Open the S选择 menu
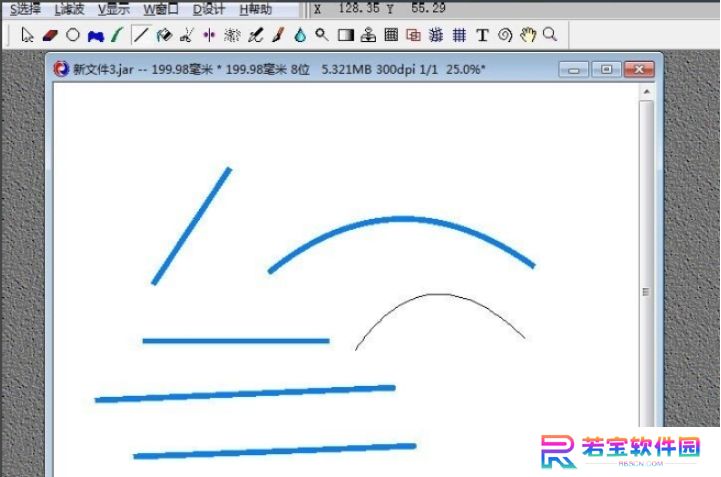This screenshot has height=477, width=721. tap(25, 9)
